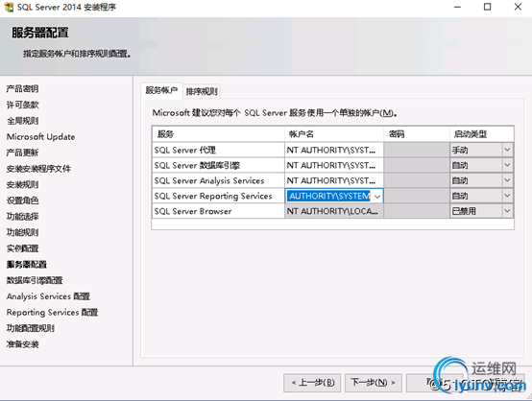The height and width of the screenshot is (401, 532).
Task: Click 设置角色 step in sidebar
Action: pyautogui.click(x=22, y=200)
